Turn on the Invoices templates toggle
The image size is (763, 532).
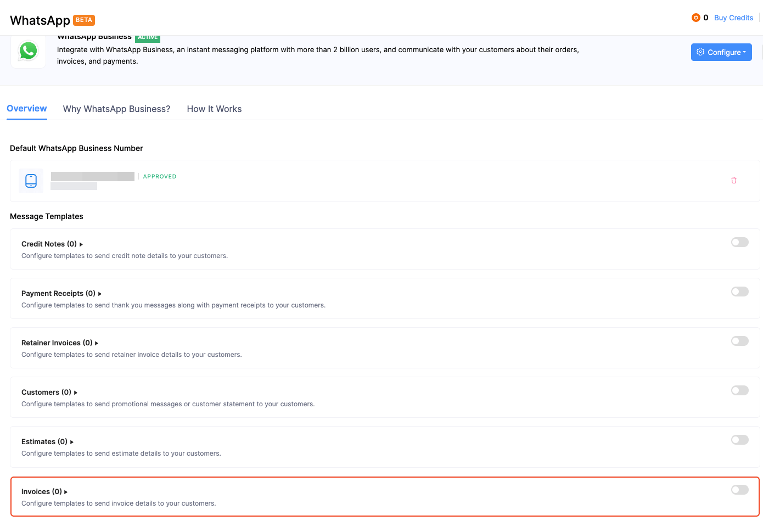click(740, 490)
